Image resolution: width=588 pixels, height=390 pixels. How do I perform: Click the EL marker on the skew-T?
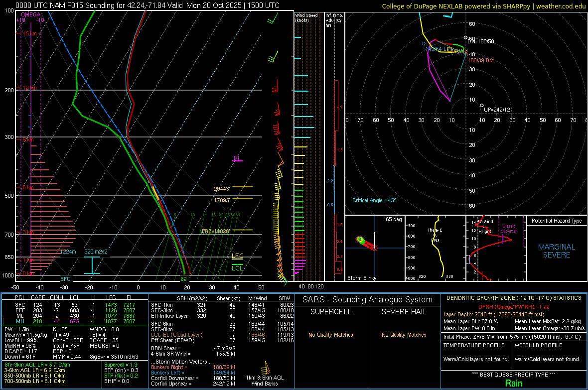238,158
